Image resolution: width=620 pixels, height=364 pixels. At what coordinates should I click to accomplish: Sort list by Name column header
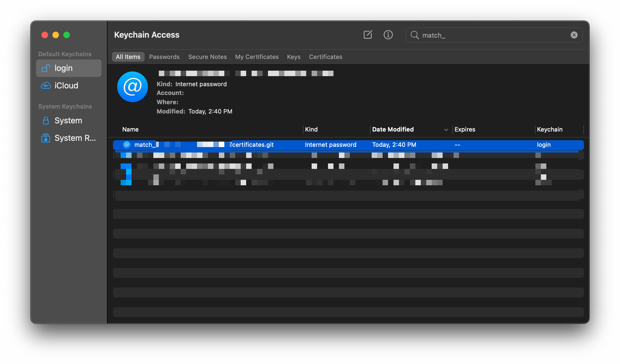point(130,129)
